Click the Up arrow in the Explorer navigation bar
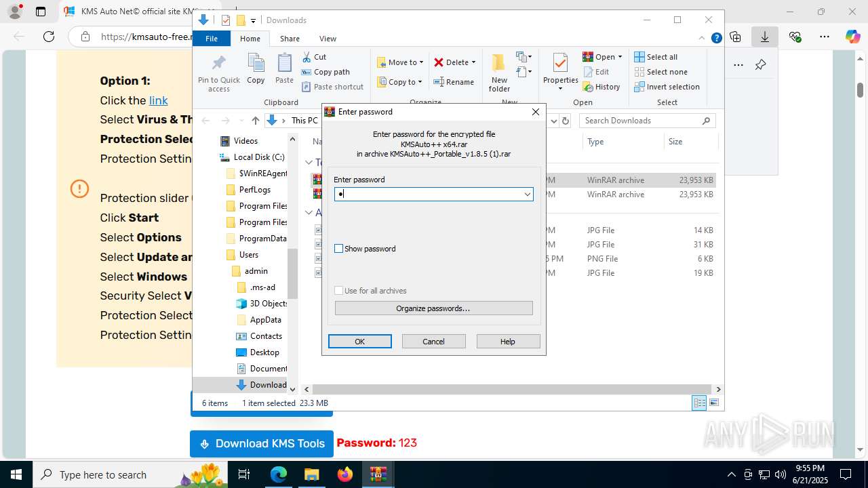The image size is (868, 488). click(255, 121)
